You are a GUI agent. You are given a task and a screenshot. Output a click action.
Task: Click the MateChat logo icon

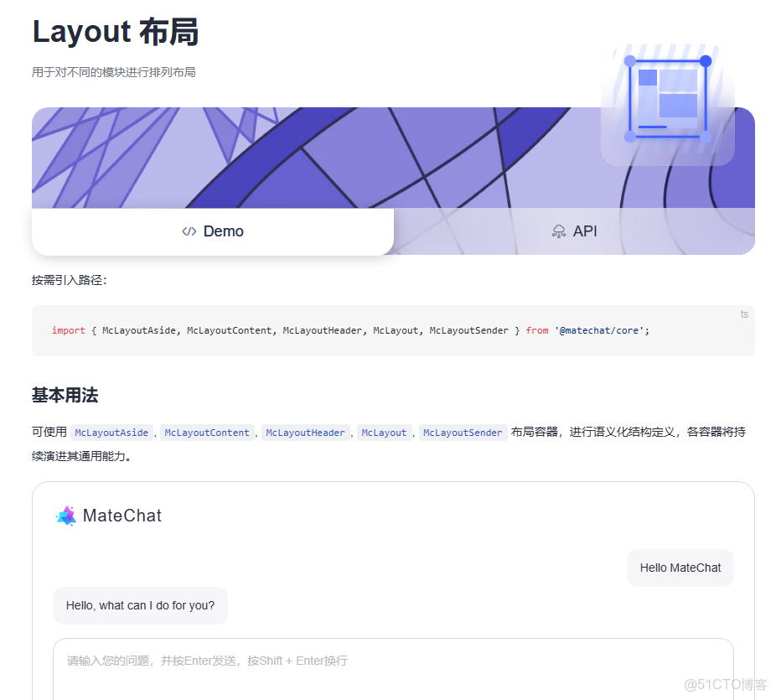coord(65,515)
